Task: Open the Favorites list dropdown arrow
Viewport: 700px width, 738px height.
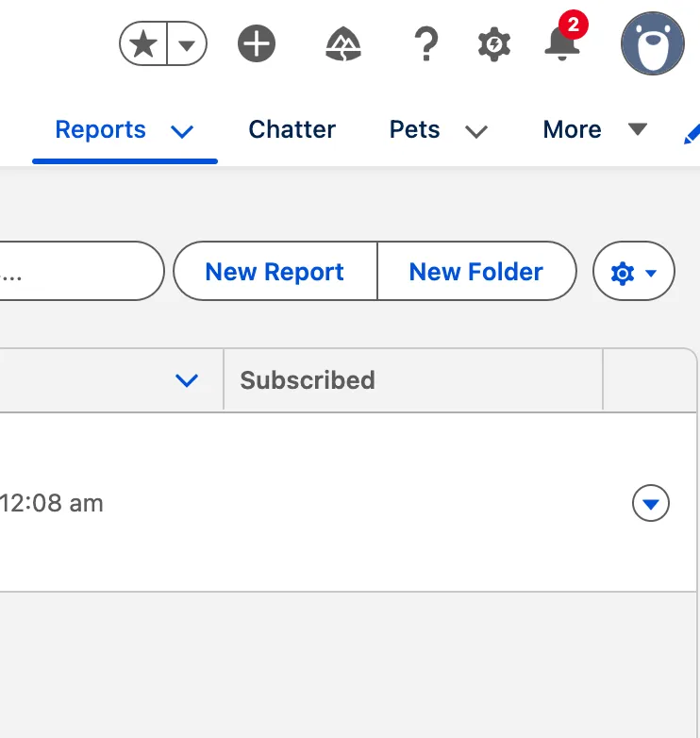Action: click(x=187, y=43)
